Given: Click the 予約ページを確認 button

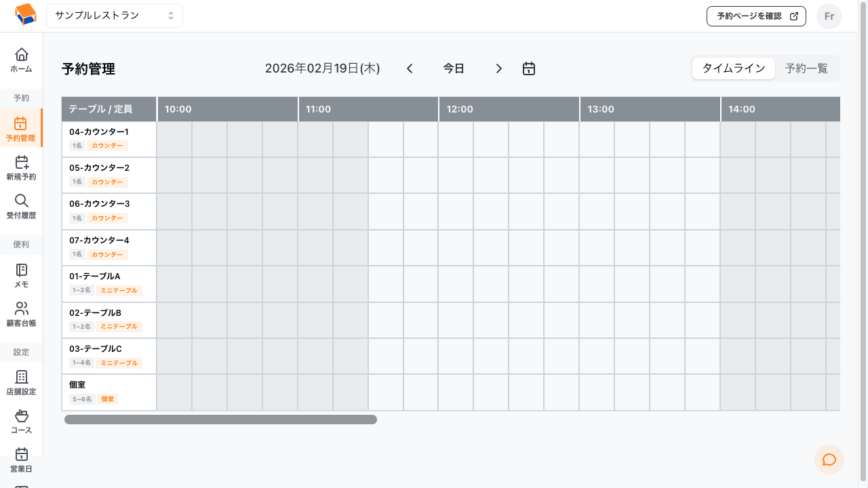Looking at the screenshot, I should 756,16.
